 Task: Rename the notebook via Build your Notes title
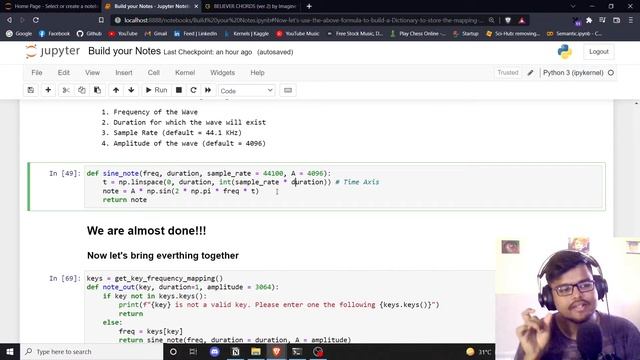(x=124, y=51)
